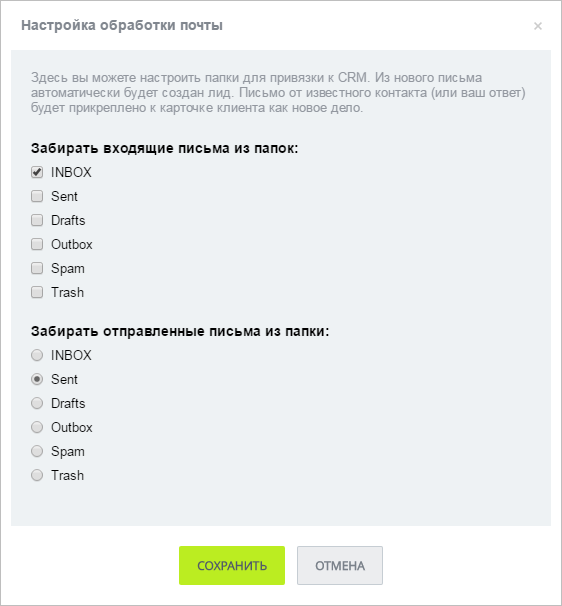The width and height of the screenshot is (562, 606).
Task: Click the INBOX label under incoming folders
Action: 71,172
